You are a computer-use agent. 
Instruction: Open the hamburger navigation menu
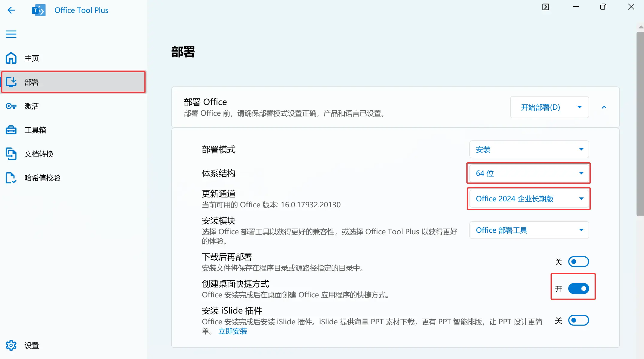tap(11, 34)
